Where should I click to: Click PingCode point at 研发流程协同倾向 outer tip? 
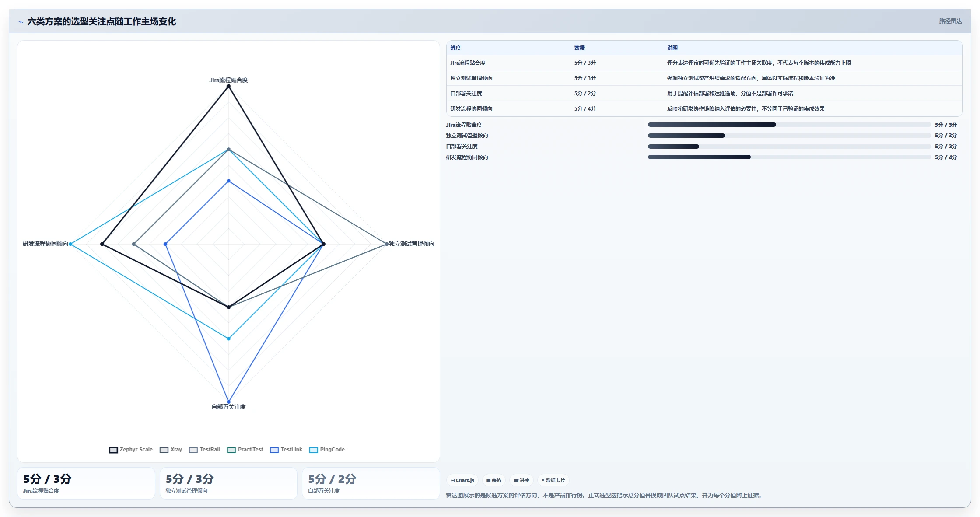point(70,244)
